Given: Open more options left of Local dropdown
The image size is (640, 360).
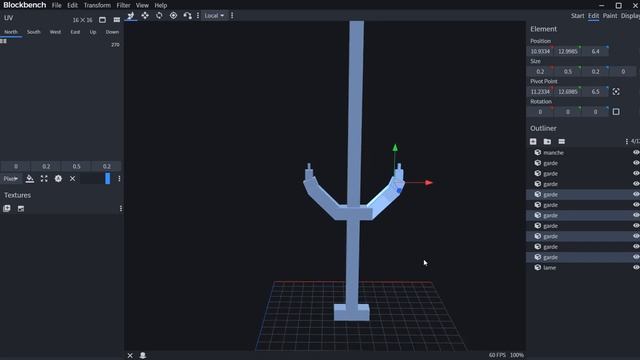Looking at the screenshot, I should (x=198, y=16).
